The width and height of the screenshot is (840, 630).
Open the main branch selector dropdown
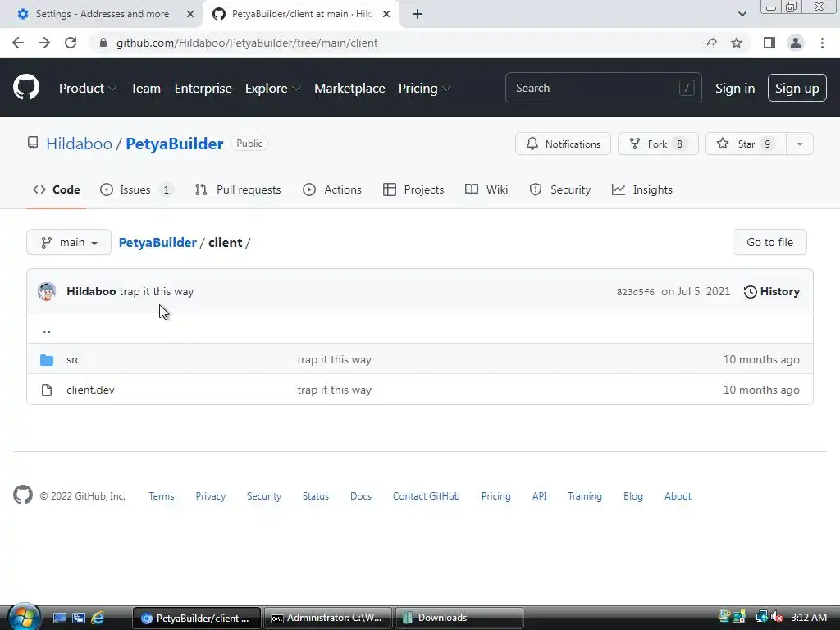(69, 242)
